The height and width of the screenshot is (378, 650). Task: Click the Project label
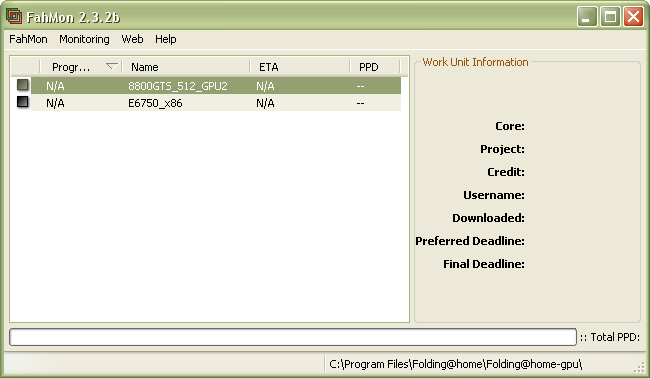(502, 149)
